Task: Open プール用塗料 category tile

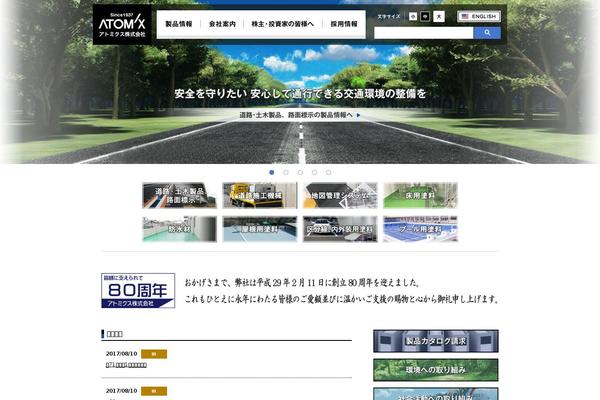Action: click(x=420, y=229)
